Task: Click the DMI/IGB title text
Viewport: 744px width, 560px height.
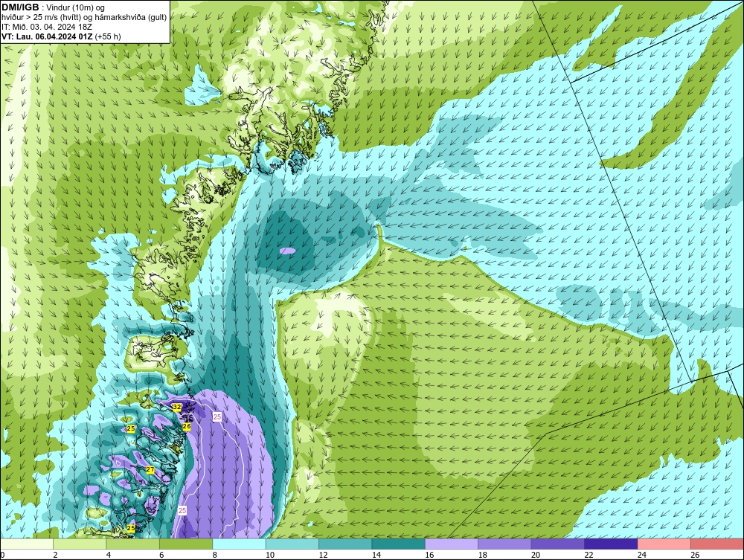Action: (20, 7)
